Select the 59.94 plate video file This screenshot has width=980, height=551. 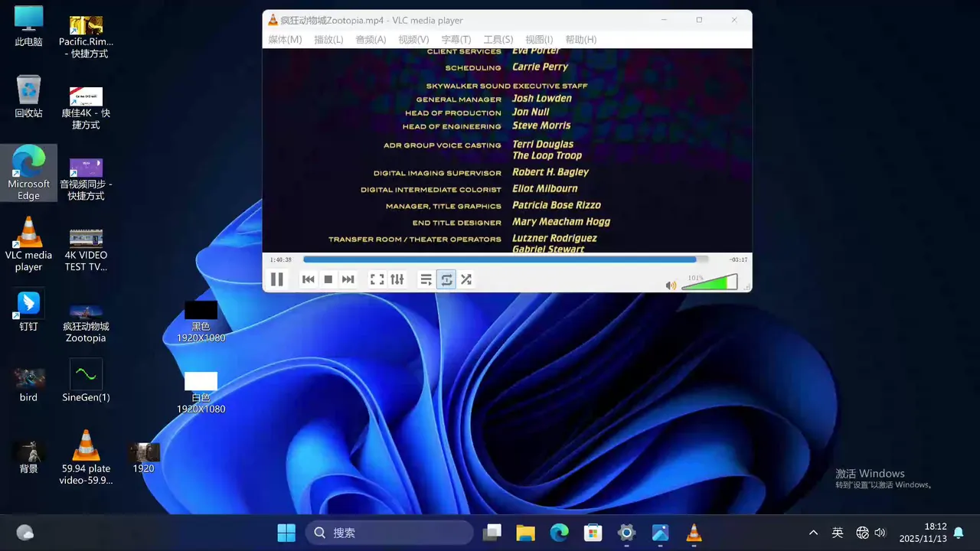tap(86, 458)
